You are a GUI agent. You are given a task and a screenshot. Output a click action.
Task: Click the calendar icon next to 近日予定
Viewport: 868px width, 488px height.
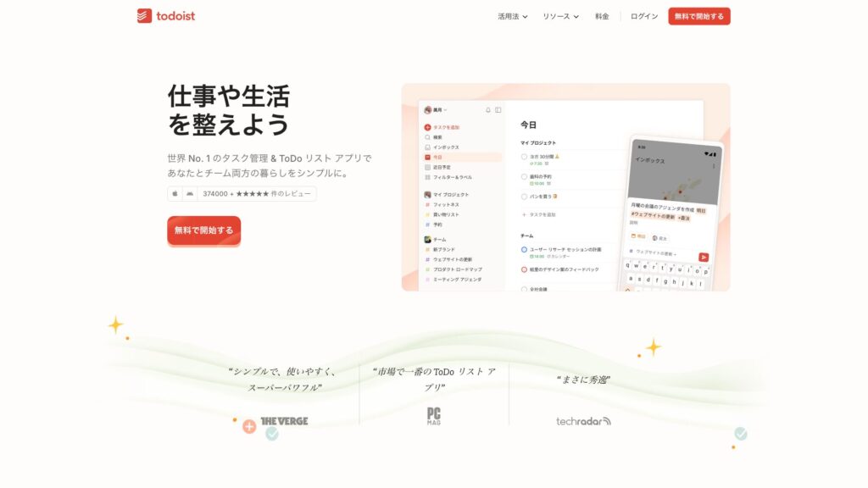tap(427, 167)
